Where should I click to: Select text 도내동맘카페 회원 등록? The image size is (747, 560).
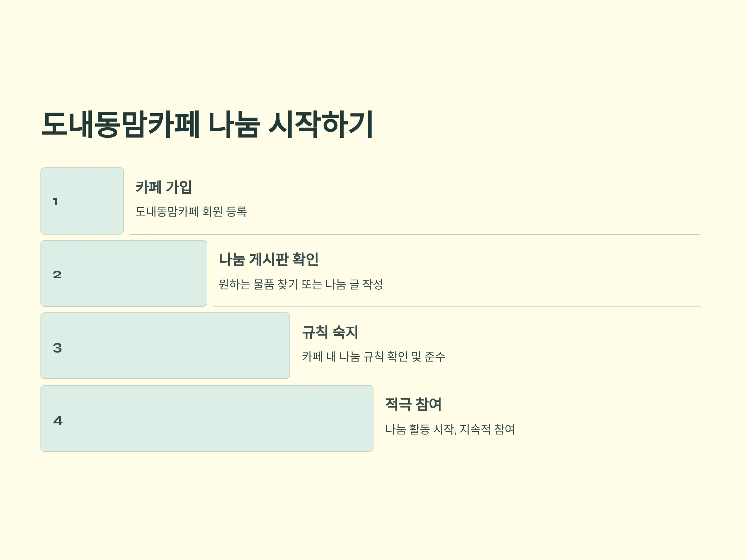pyautogui.click(x=191, y=212)
